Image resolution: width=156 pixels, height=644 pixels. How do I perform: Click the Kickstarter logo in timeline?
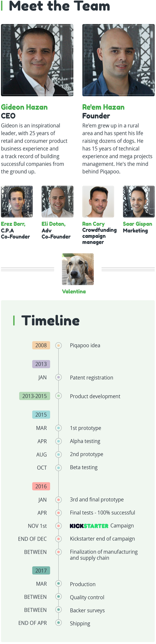coord(89,526)
